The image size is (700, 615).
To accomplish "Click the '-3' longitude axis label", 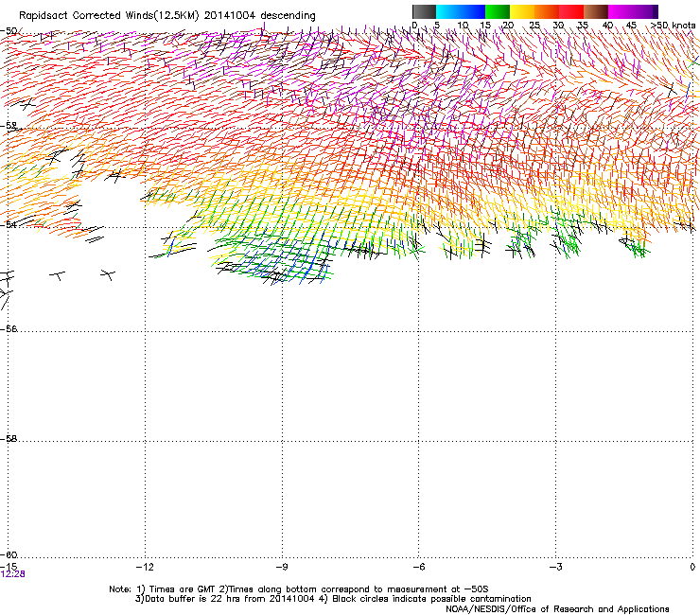I will [x=555, y=567].
